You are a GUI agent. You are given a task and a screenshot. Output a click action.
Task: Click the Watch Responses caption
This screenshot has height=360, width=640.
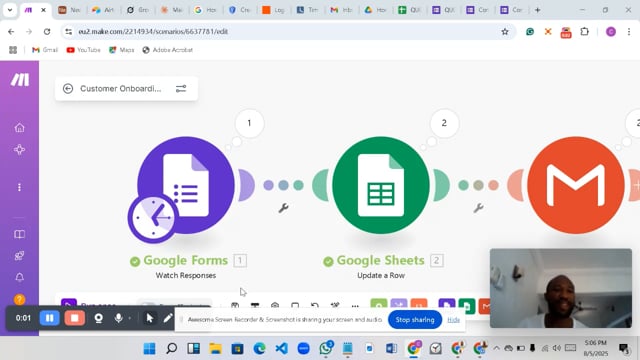186,276
